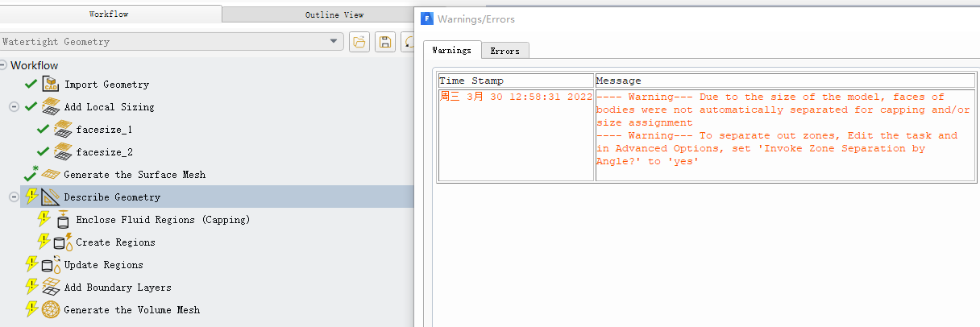Switch to the Errors tab
Viewport: 980px width, 327px height.
(505, 51)
